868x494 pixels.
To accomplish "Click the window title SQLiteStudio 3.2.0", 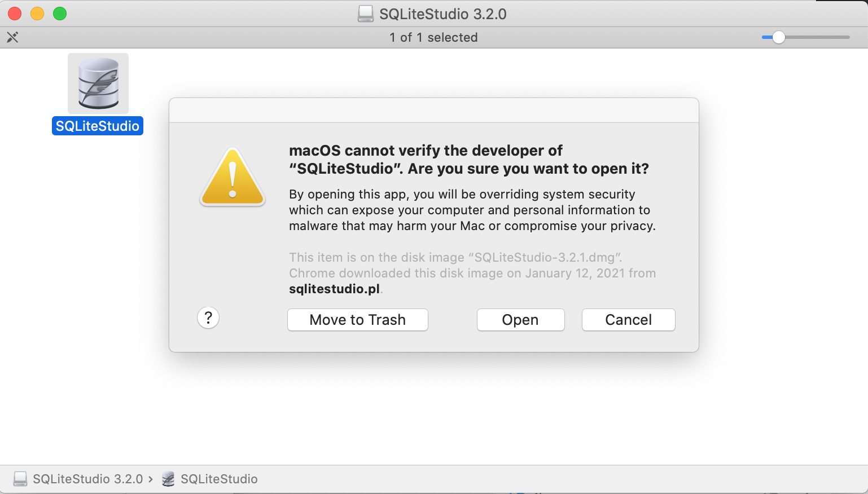I will 443,14.
